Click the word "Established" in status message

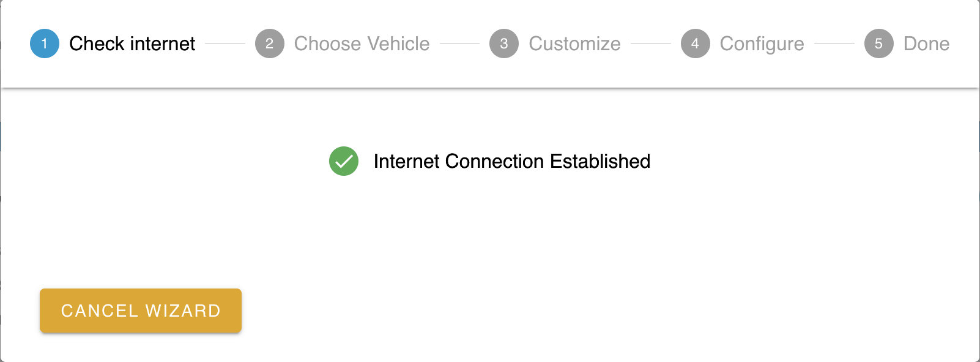[x=600, y=161]
